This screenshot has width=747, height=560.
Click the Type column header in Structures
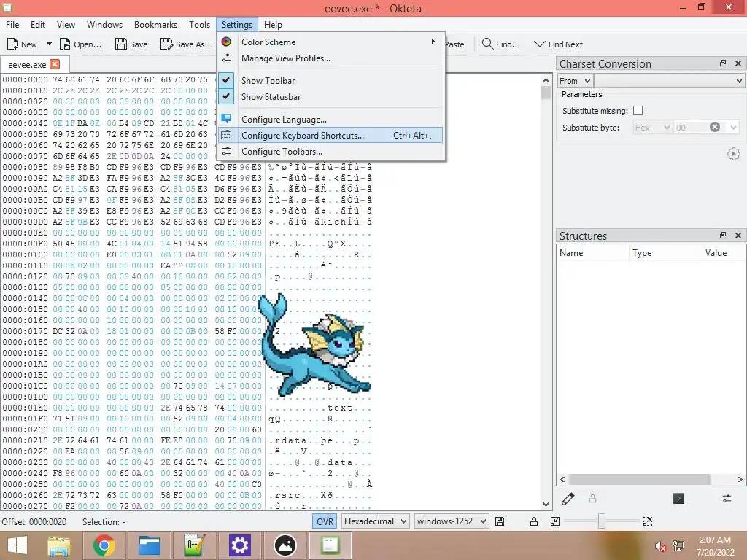tap(665, 253)
